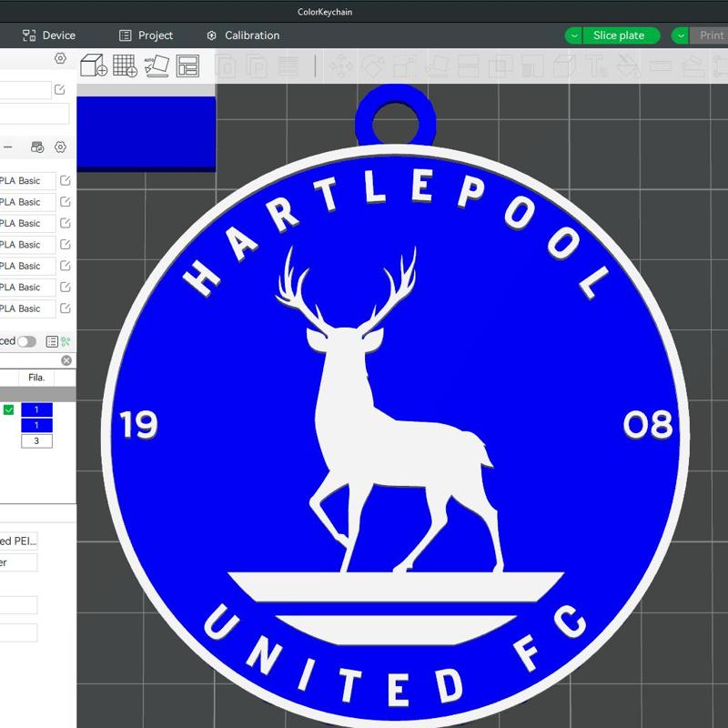
Task: Uncheck the object checkbox in the list
Action: tap(10, 409)
